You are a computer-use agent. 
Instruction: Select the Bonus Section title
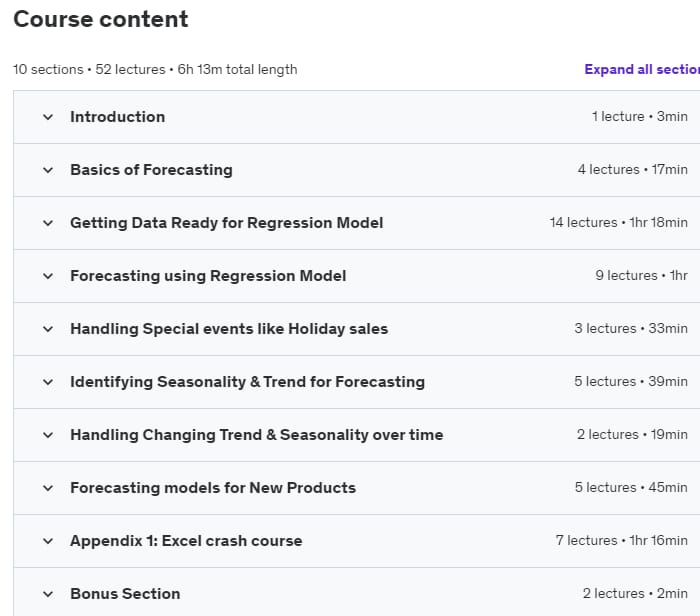125,594
